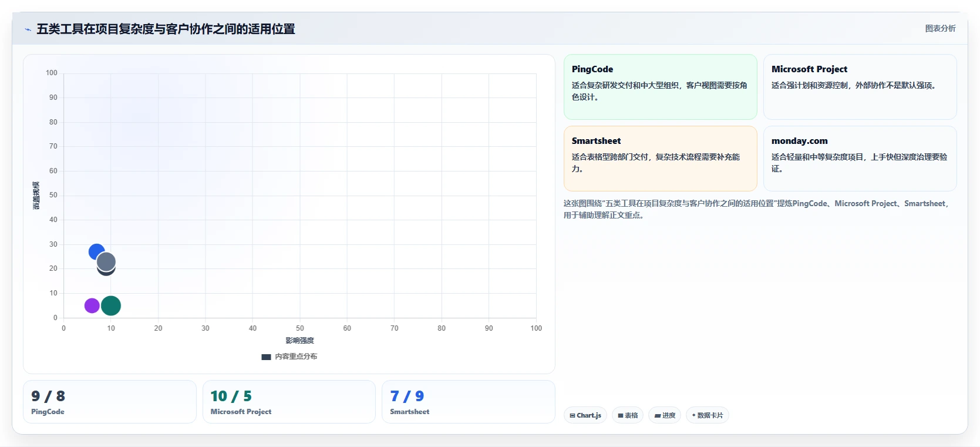Viewport: 980px width, 447px height.
Task: Select the blue bubble data point
Action: pyautogui.click(x=96, y=252)
